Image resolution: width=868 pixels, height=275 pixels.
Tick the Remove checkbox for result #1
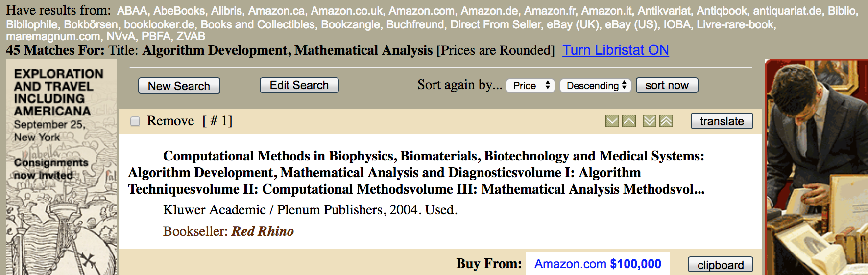click(135, 121)
